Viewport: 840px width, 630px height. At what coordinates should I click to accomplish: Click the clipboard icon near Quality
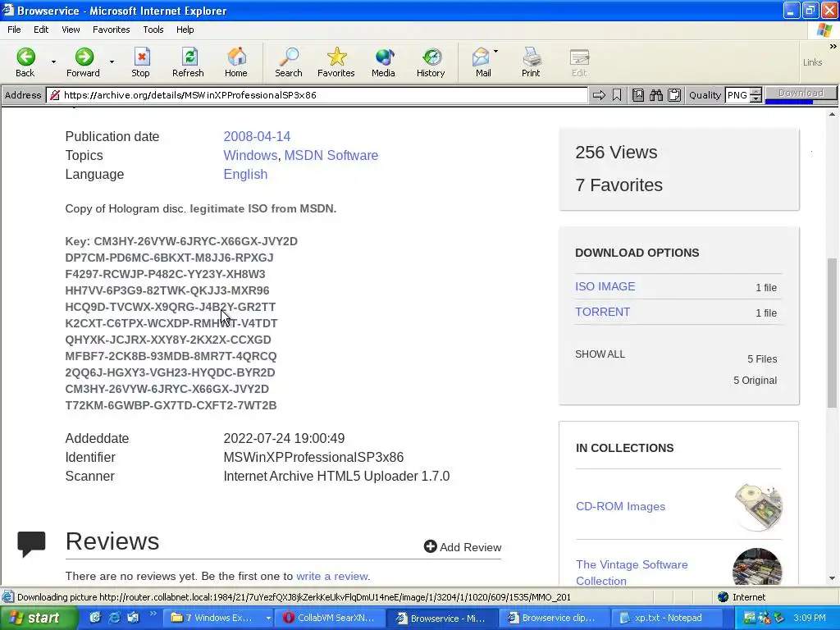tap(674, 95)
